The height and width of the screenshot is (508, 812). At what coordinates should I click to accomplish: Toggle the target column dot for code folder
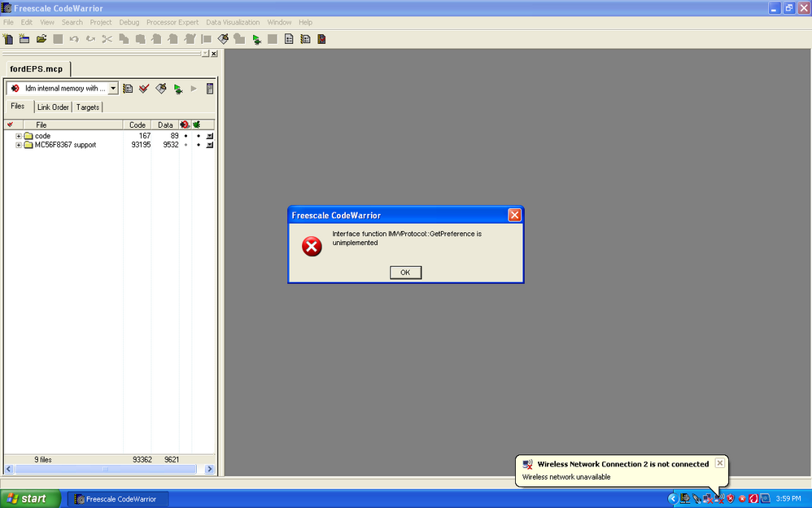[x=198, y=134]
